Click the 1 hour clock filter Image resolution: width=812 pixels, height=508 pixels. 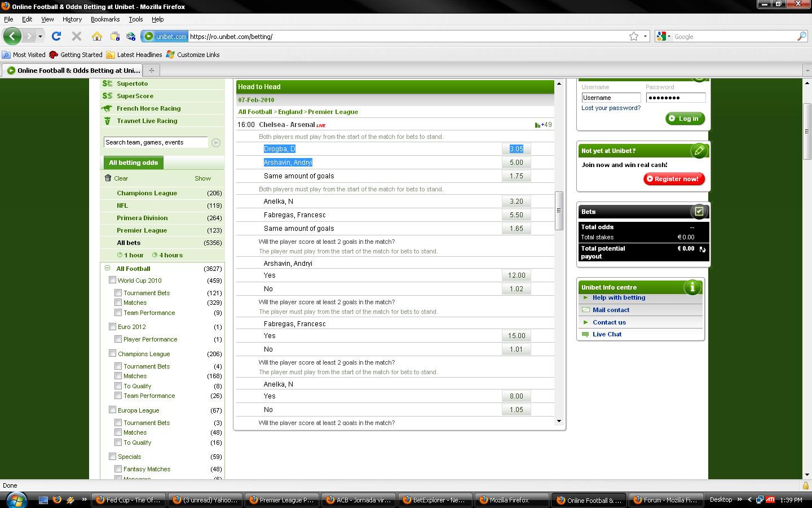tap(130, 255)
